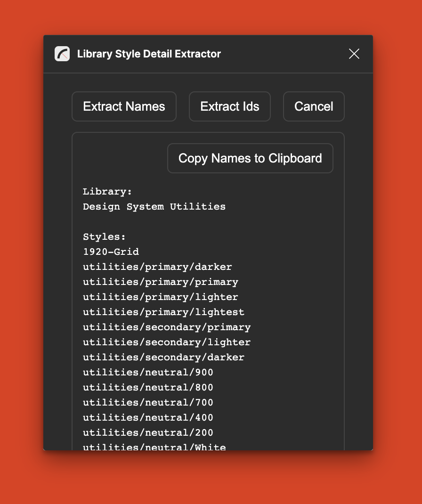Copy Names to Clipboard
Viewport: 422px width, 504px height.
click(x=250, y=158)
